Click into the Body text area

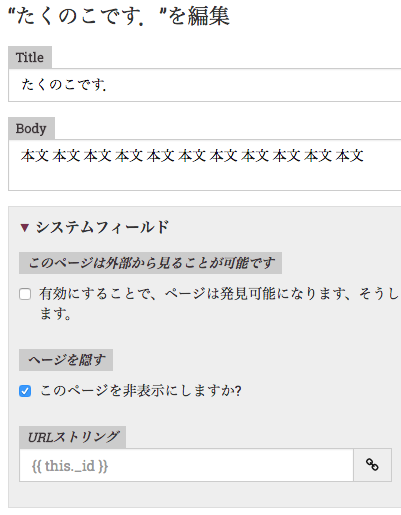205,165
